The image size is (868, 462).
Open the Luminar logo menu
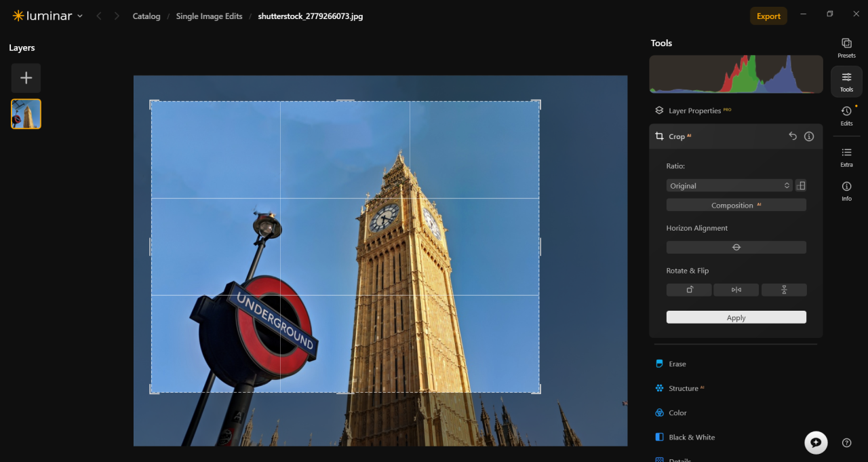point(47,16)
